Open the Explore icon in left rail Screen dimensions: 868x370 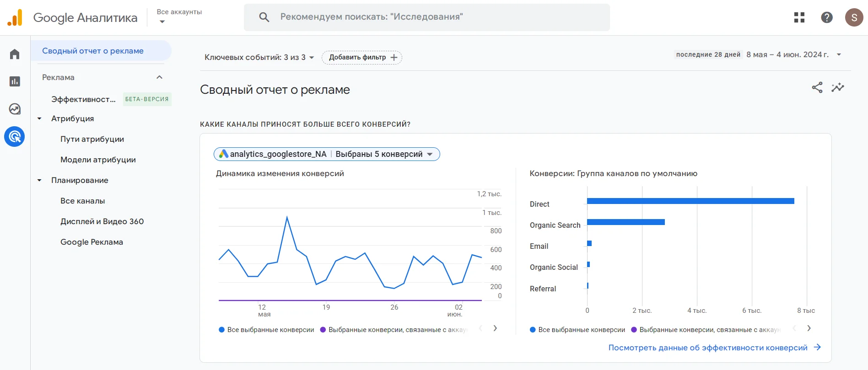[x=15, y=109]
